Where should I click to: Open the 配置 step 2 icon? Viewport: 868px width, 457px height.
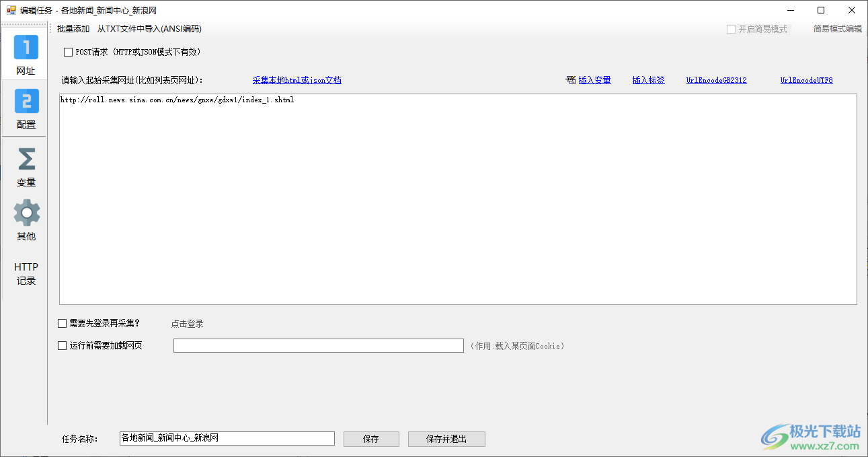[x=26, y=101]
